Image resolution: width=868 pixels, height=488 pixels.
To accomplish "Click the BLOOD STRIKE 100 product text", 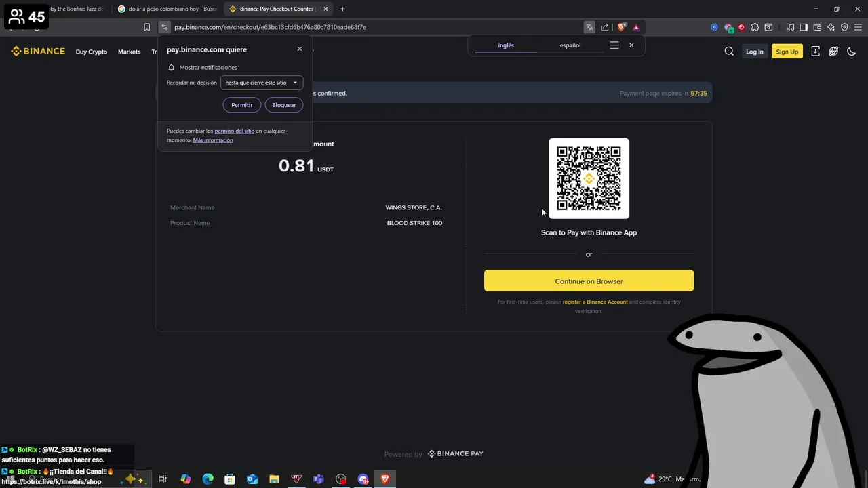I will coord(414,223).
